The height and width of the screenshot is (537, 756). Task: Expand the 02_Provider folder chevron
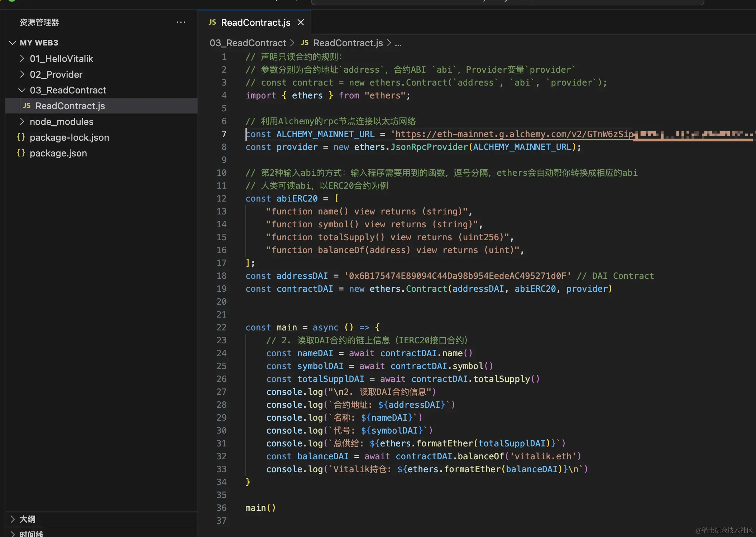(x=22, y=74)
